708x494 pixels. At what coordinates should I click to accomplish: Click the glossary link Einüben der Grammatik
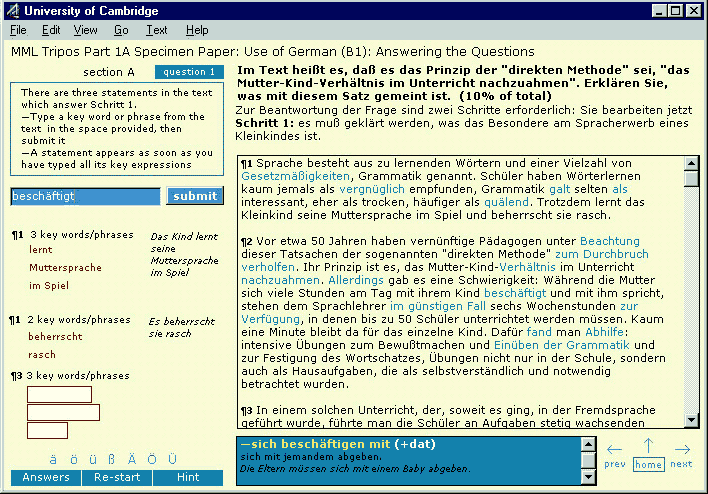[x=562, y=345]
